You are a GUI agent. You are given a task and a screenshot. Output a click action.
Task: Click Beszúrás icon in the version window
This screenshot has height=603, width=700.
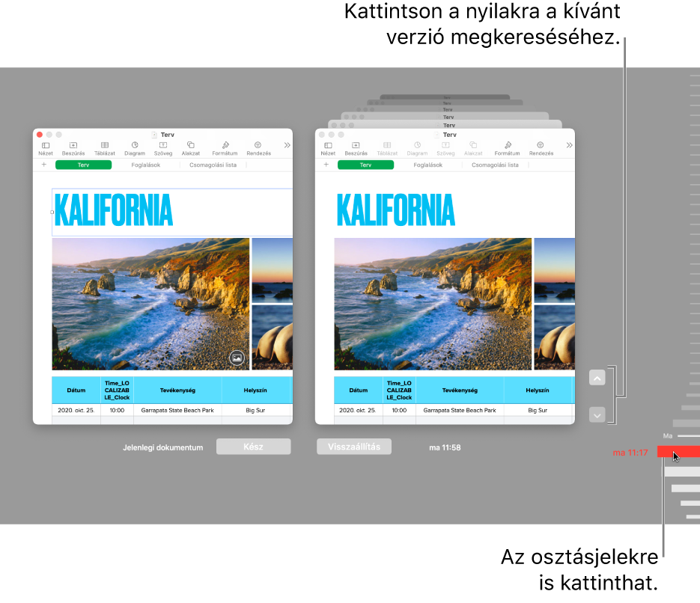[x=356, y=149]
